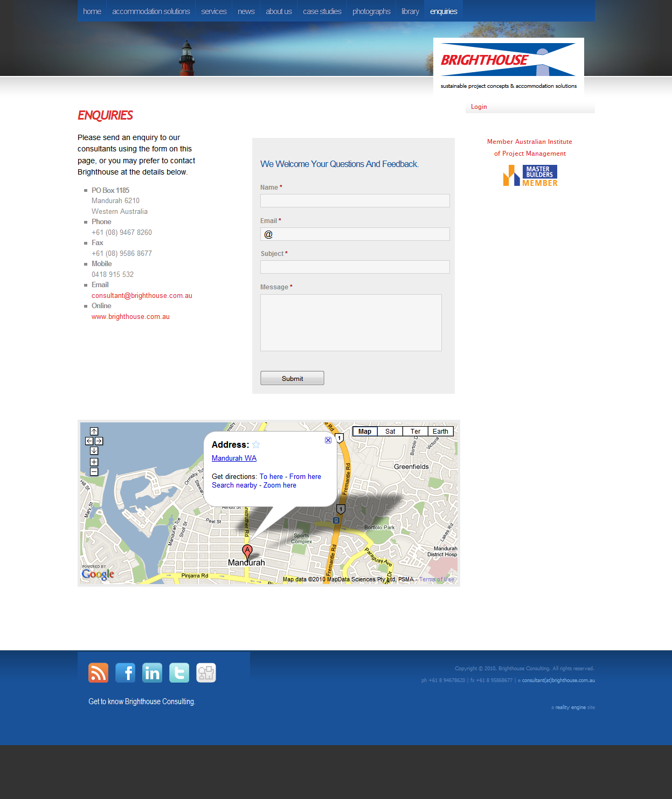
Task: Open the LinkedIn icon link
Action: [152, 673]
